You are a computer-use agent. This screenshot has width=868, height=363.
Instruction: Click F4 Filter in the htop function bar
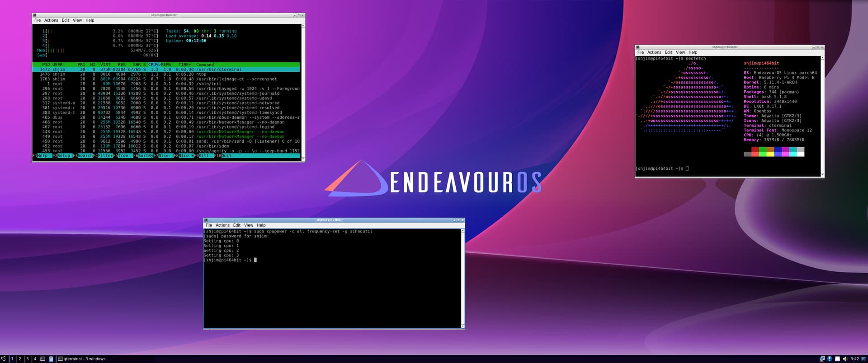coord(103,156)
